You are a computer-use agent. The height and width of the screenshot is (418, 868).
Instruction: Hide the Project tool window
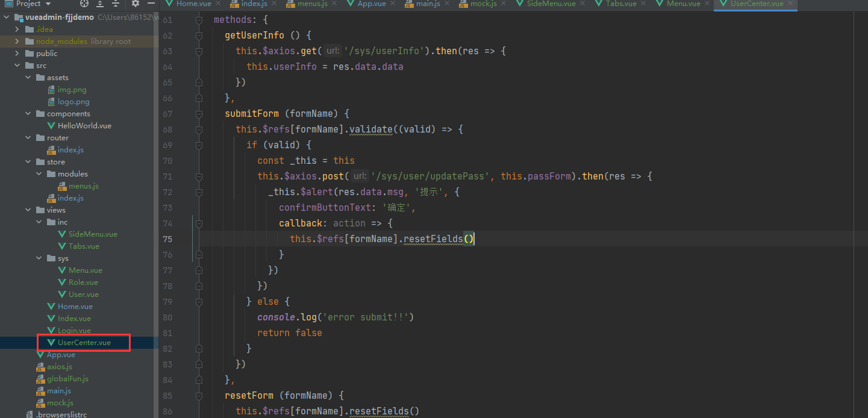tap(151, 4)
